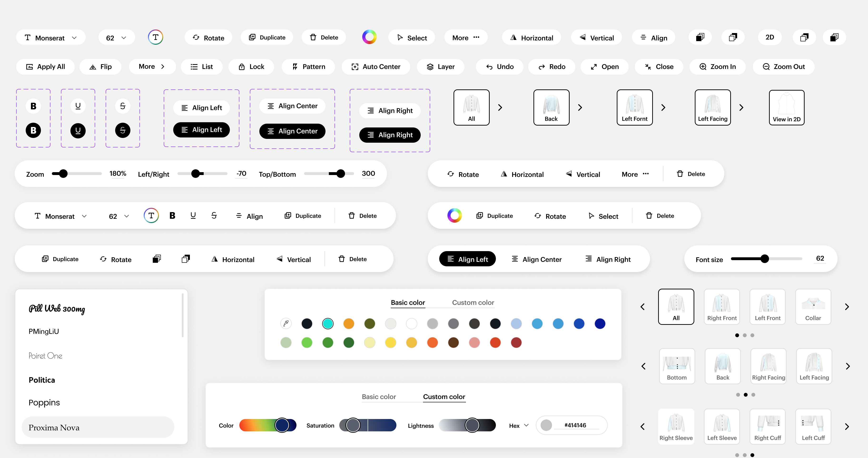Click the Lock padlock button
Screen dimensions: 868x458
[x=251, y=67]
